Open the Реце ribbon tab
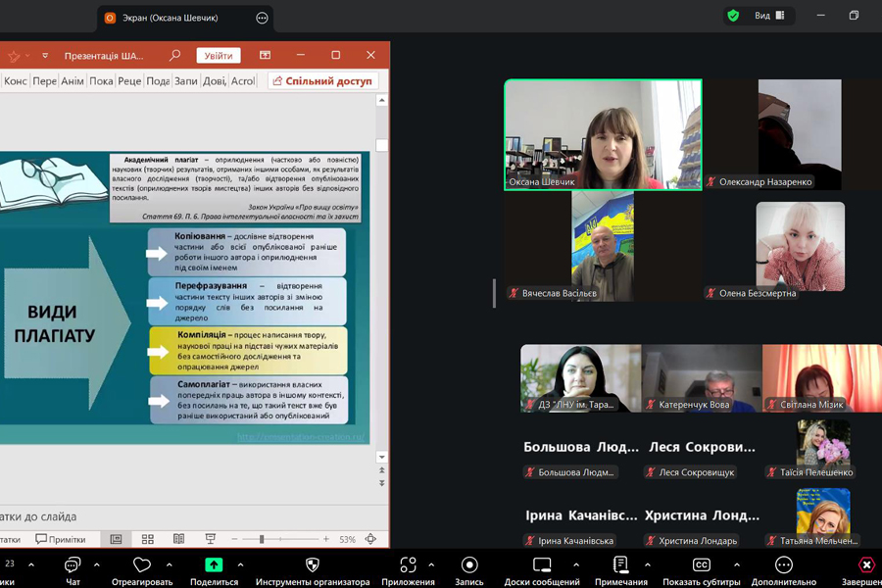 point(129,81)
